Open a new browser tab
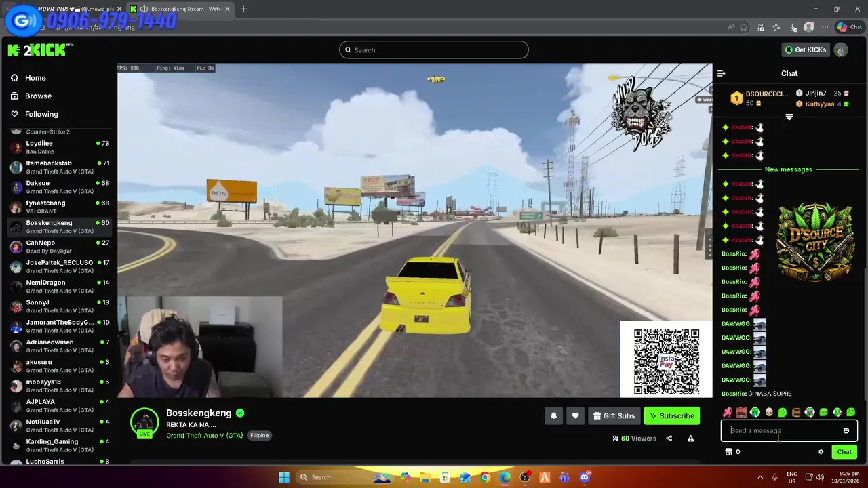The image size is (868, 488). (x=243, y=9)
